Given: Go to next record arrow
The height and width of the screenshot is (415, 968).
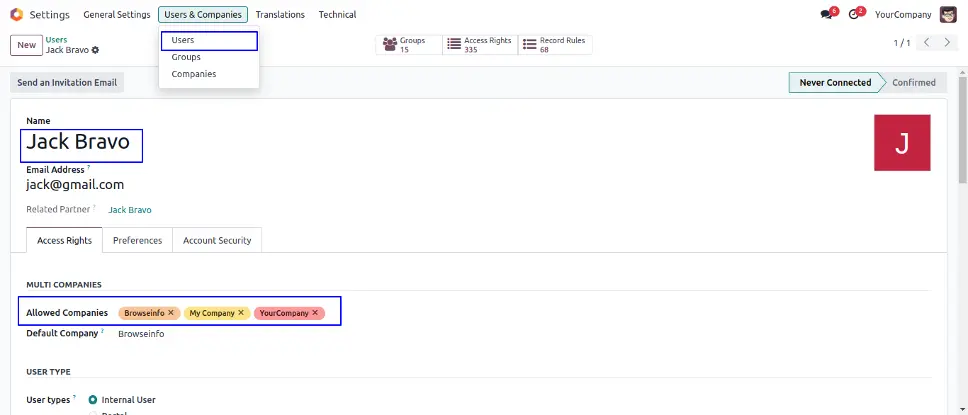Looking at the screenshot, I should tap(947, 43).
